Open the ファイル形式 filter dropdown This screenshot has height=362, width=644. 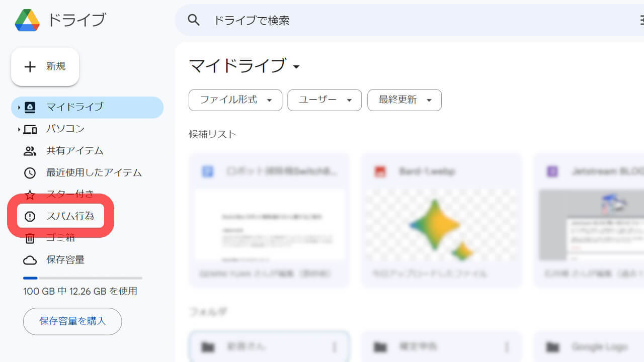(235, 100)
